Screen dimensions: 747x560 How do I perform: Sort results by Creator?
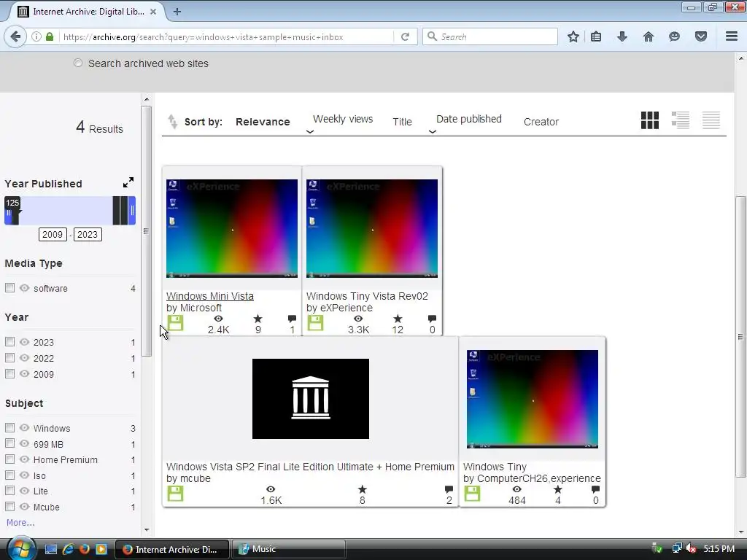pos(541,122)
